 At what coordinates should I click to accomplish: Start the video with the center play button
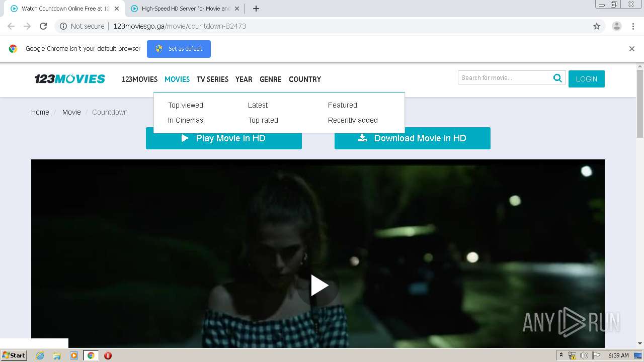pyautogui.click(x=319, y=286)
